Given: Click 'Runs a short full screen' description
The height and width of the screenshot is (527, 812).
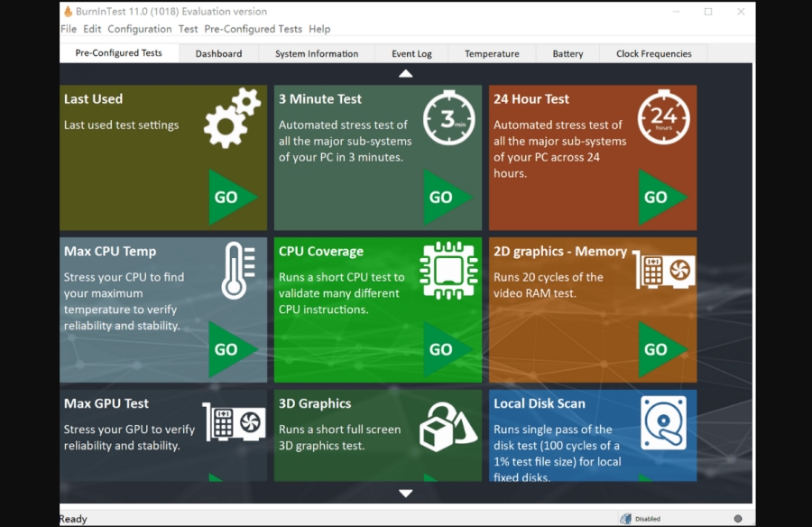Looking at the screenshot, I should (340, 430).
